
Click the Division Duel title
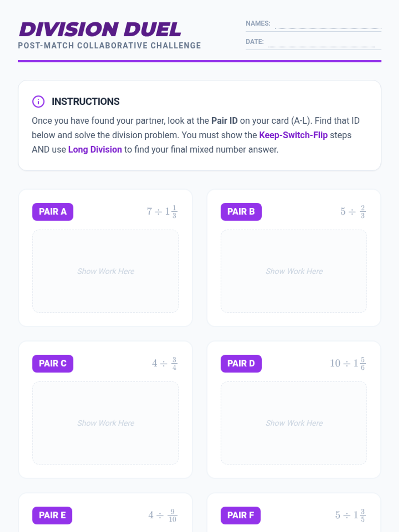(x=100, y=29)
